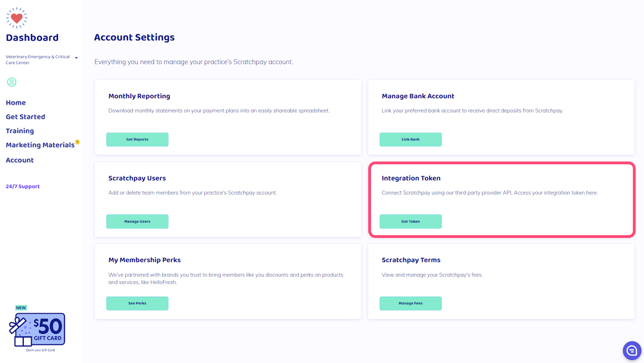The image size is (644, 363).
Task: Select Veterinary Emergency & Critical Care Center
Action: click(38, 60)
